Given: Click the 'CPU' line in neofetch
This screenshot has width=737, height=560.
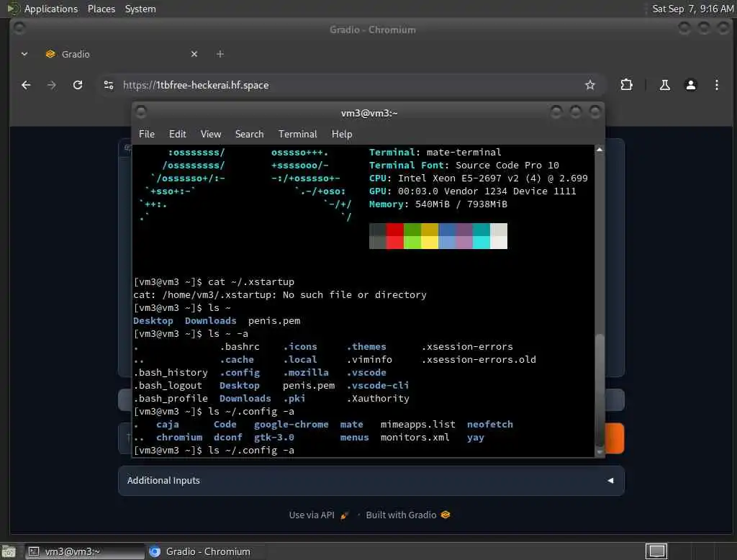Looking at the screenshot, I should tap(478, 179).
